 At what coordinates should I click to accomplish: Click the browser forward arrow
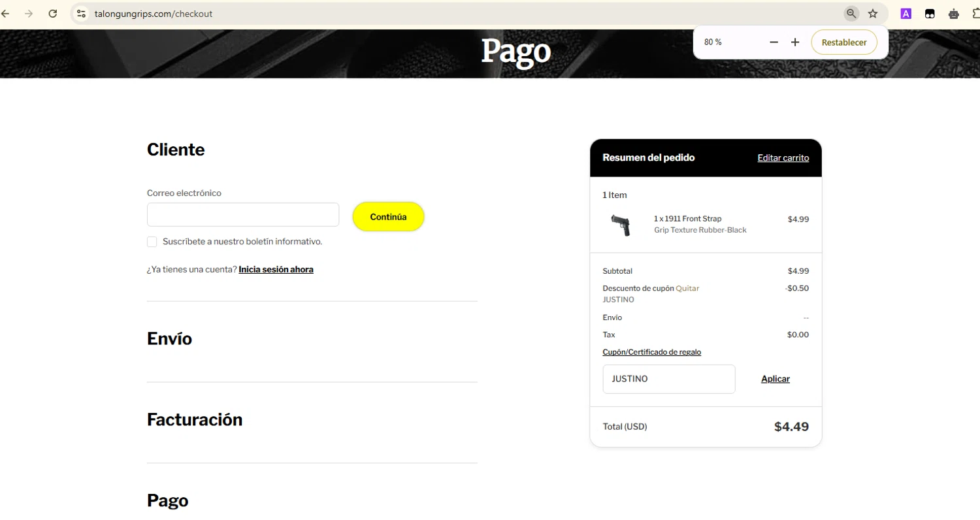pyautogui.click(x=29, y=13)
